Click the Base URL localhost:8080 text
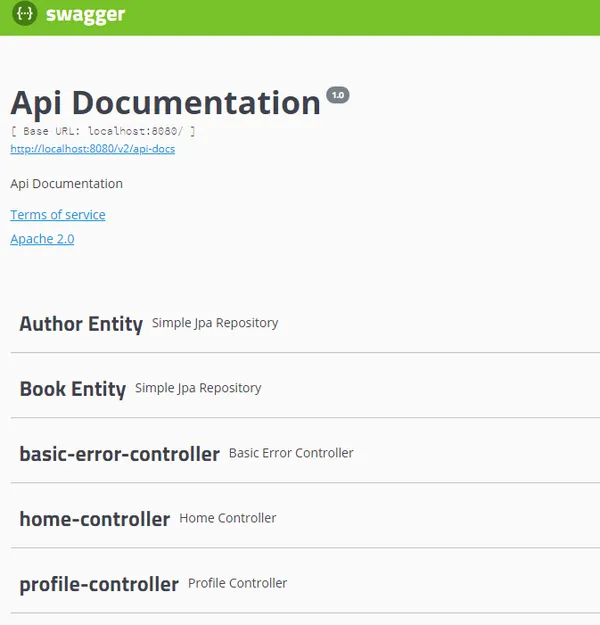Screen dimensions: 600x625 point(103,131)
